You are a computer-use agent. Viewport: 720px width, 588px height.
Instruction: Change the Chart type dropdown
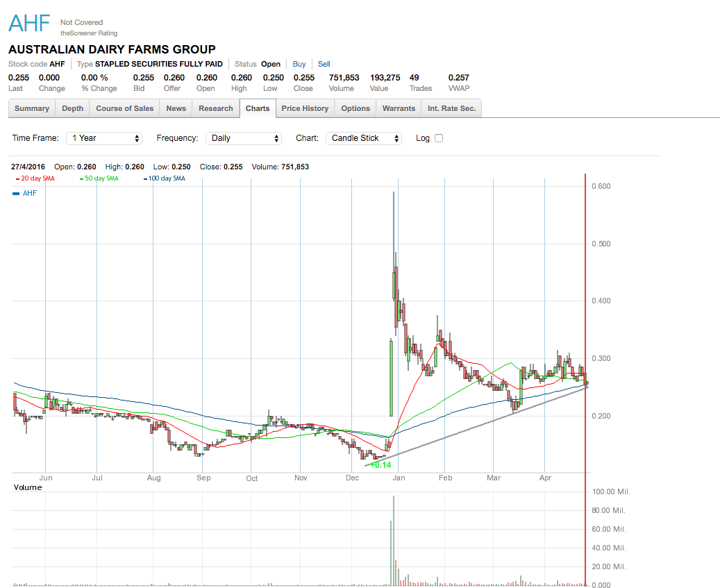364,138
